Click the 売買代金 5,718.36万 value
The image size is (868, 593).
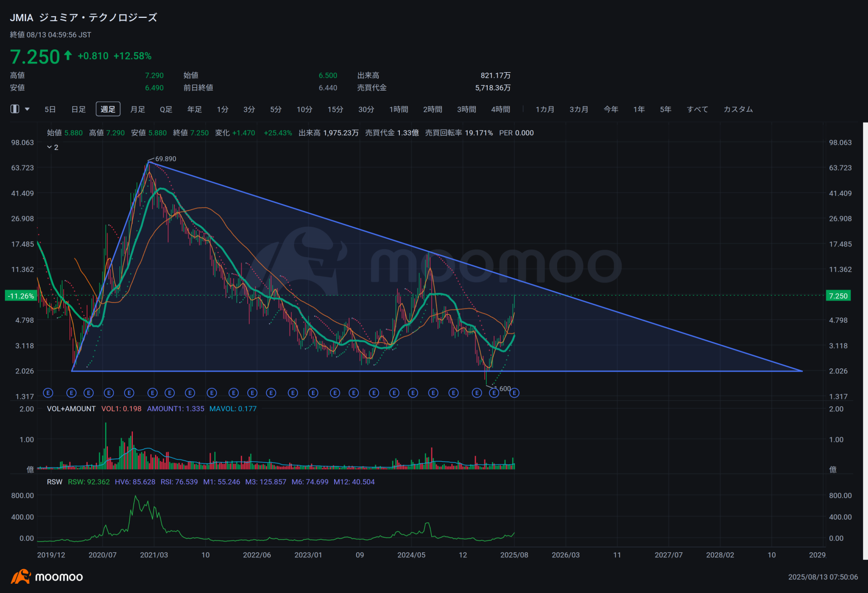coord(493,87)
